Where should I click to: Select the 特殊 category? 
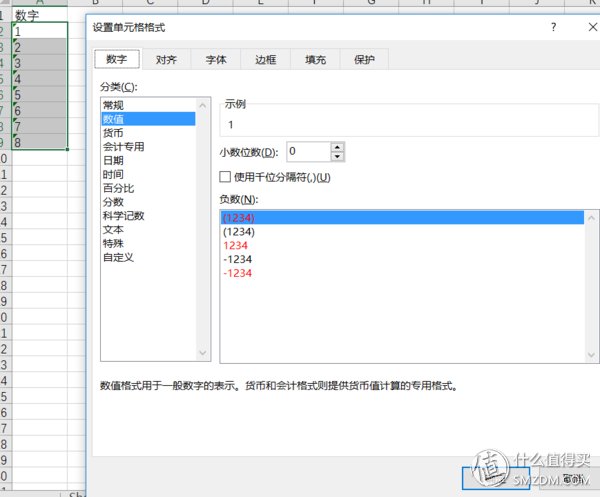[148, 243]
